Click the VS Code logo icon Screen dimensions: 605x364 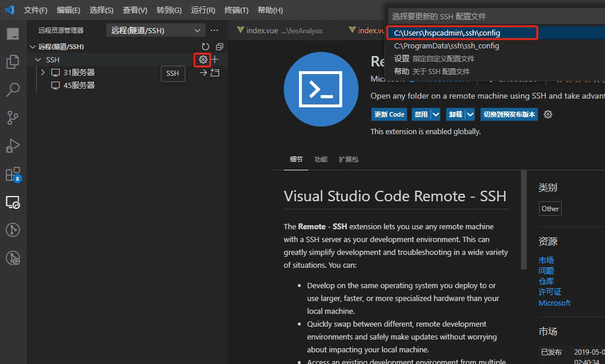click(9, 10)
